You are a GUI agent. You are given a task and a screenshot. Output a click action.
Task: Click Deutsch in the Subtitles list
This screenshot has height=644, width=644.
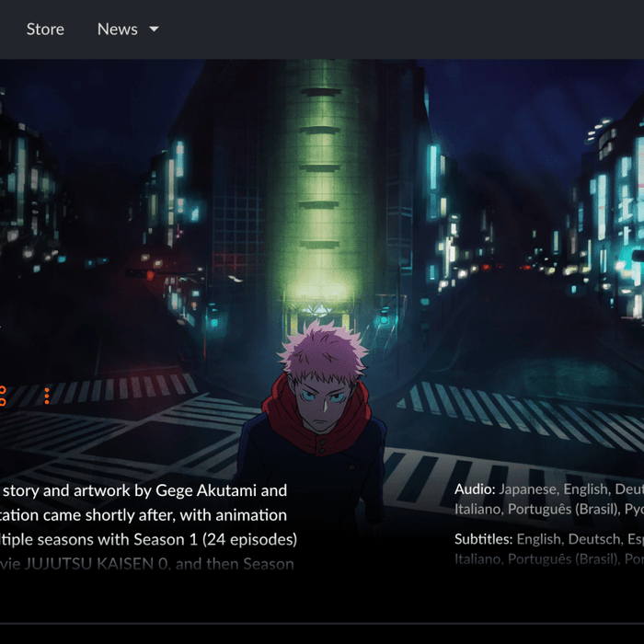pyautogui.click(x=597, y=539)
